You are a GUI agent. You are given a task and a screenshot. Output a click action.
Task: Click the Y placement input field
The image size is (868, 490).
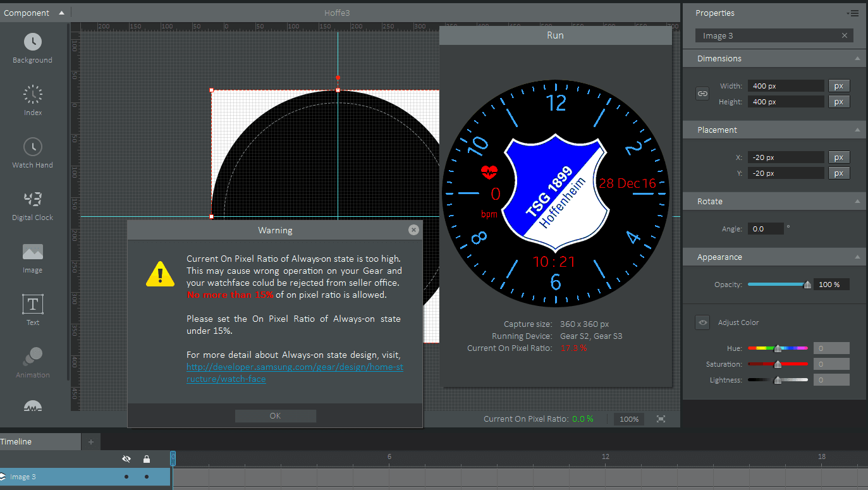(x=786, y=173)
